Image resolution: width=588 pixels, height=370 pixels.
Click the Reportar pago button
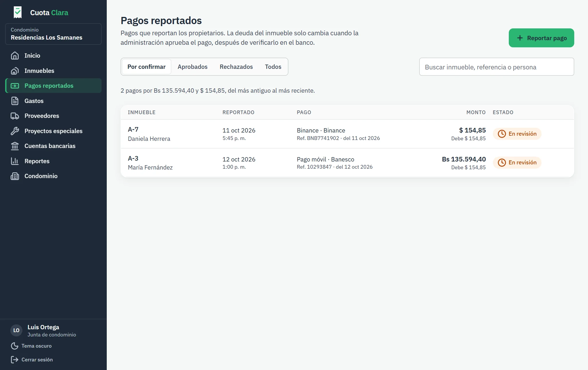tap(541, 38)
